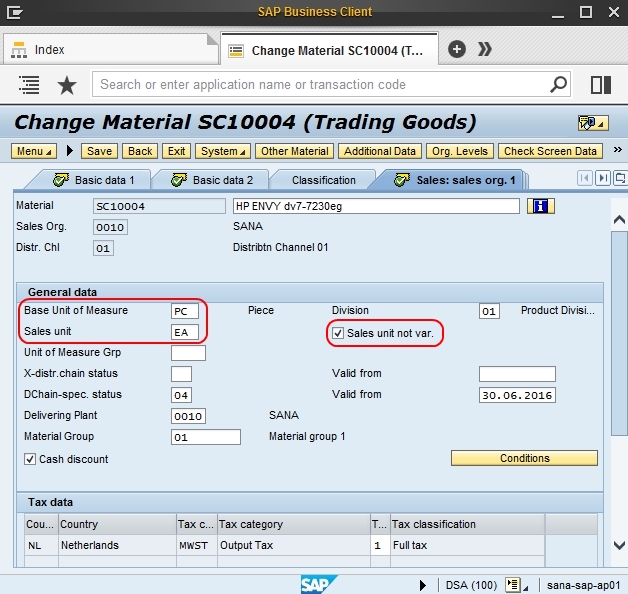Click the toolbar expand triangle next to Menu
Screen dimensions: 628x594
click(x=70, y=151)
